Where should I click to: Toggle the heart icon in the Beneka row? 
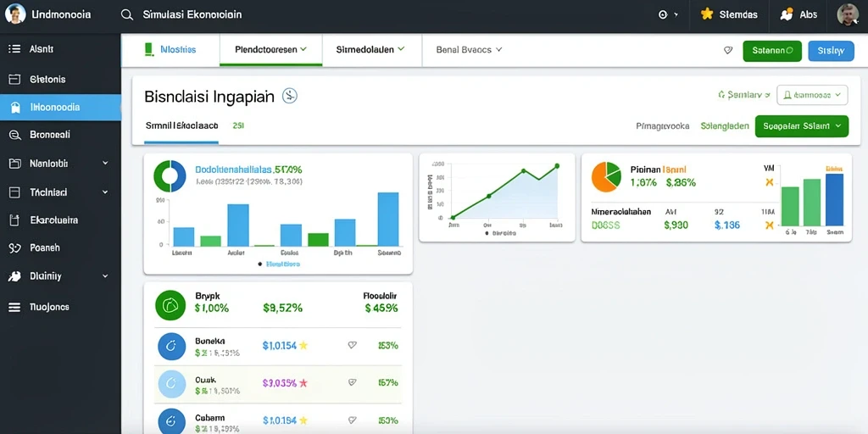(x=352, y=345)
